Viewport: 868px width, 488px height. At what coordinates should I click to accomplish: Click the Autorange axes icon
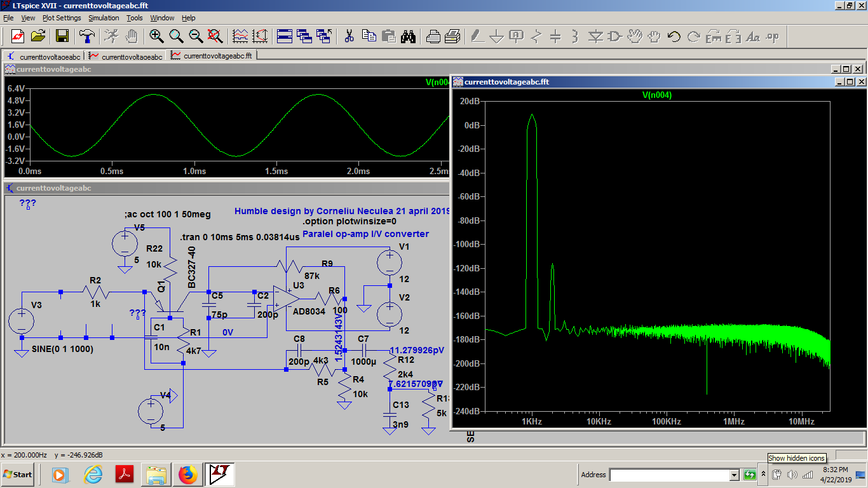[x=261, y=36]
